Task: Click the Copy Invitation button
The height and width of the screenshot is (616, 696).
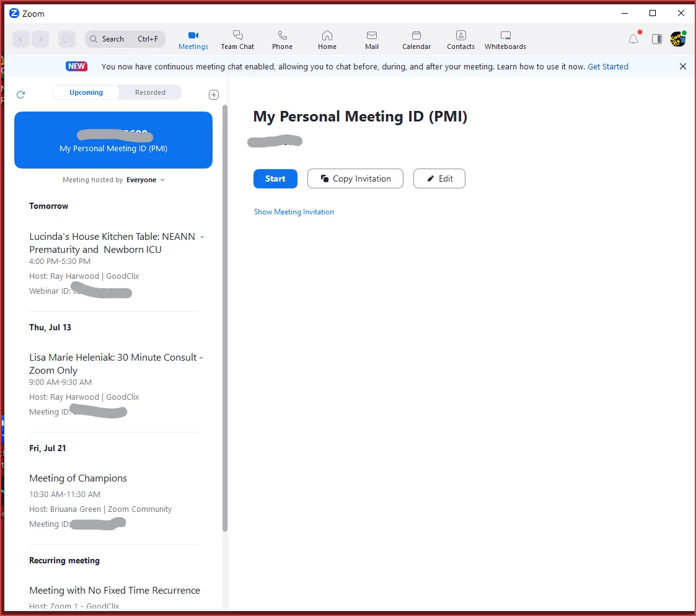Action: (x=355, y=179)
